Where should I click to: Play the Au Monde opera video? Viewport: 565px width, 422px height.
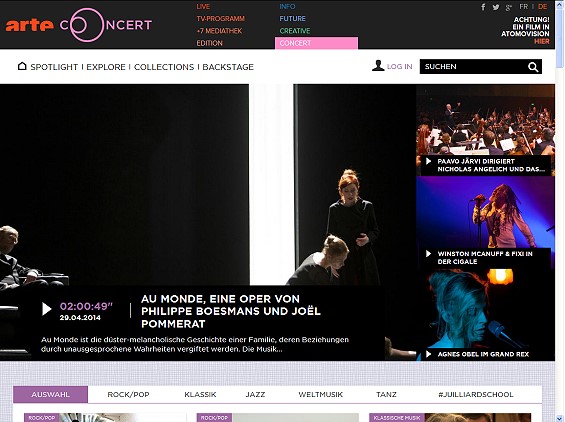[46, 309]
